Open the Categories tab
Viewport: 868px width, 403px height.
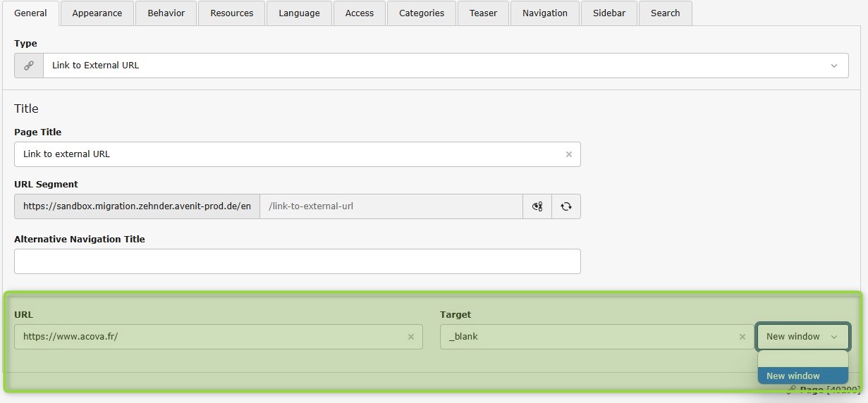pos(422,13)
